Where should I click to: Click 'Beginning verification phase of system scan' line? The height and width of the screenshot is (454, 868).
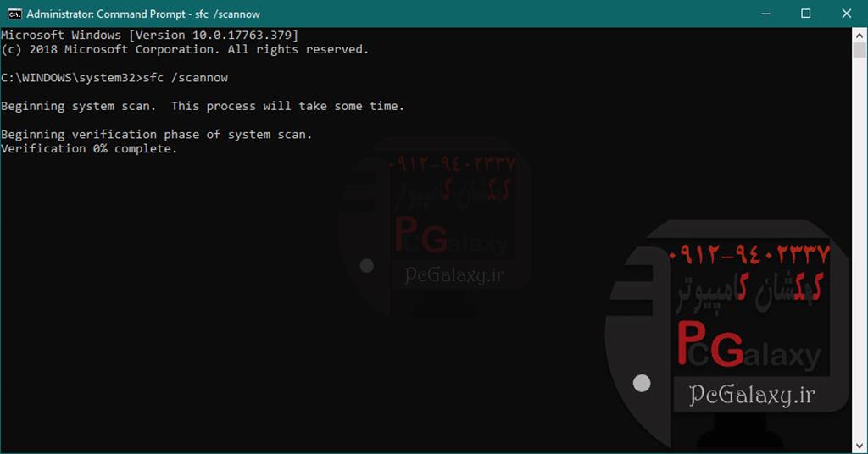pyautogui.click(x=156, y=134)
